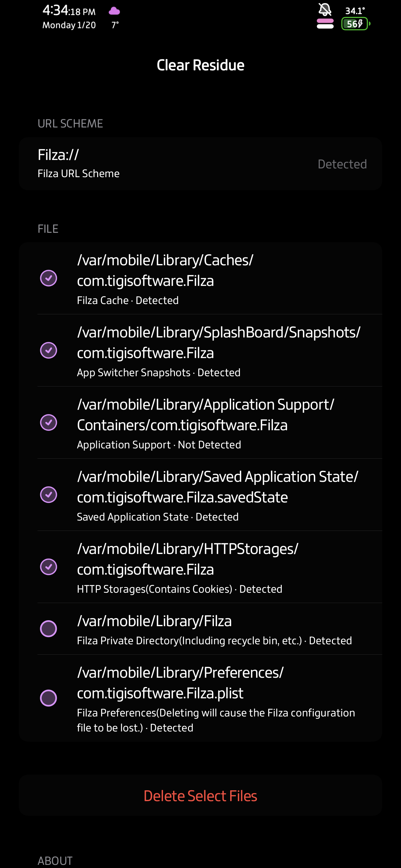The width and height of the screenshot is (401, 868).
Task: Tap the 34.1° temperature reading
Action: coord(354,11)
